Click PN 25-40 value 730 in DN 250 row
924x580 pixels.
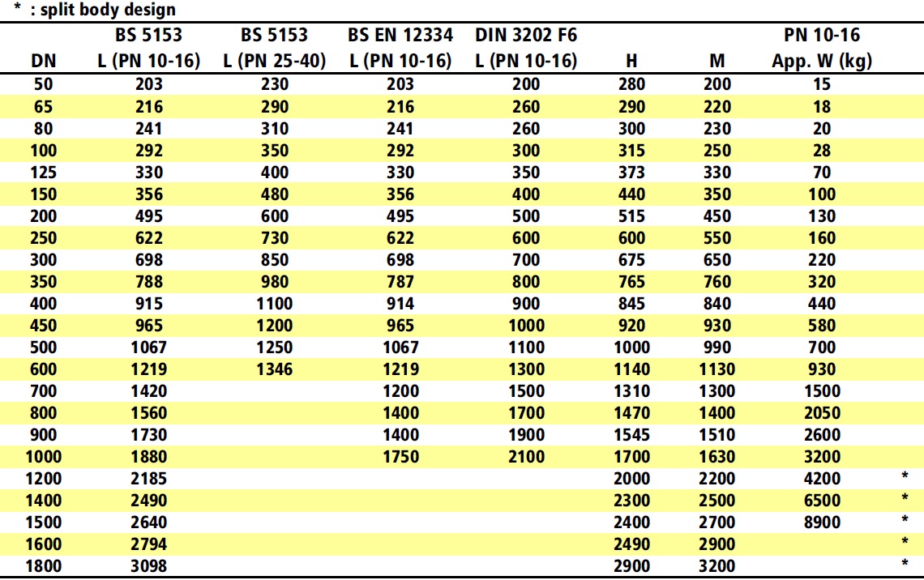point(275,237)
